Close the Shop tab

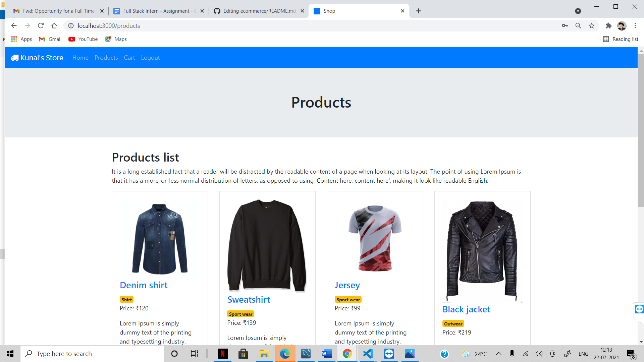coord(402,11)
